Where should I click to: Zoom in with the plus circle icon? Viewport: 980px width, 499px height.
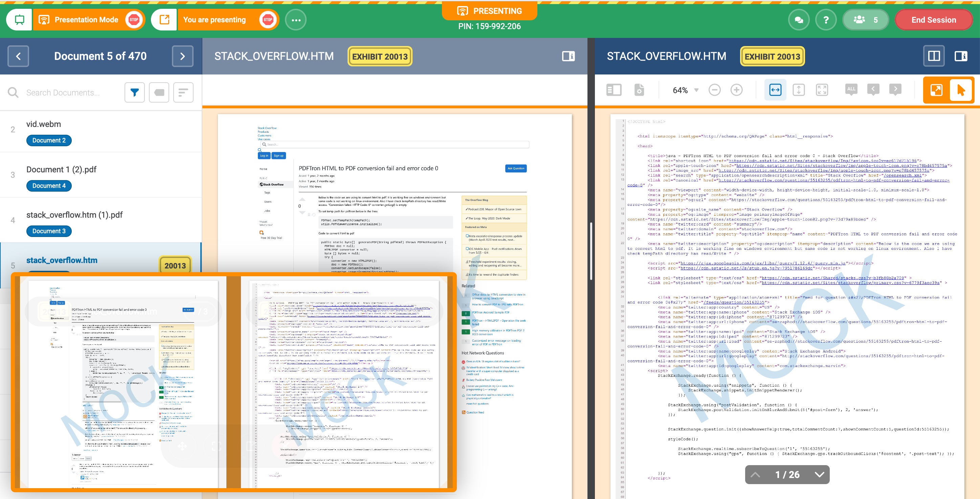(x=736, y=90)
